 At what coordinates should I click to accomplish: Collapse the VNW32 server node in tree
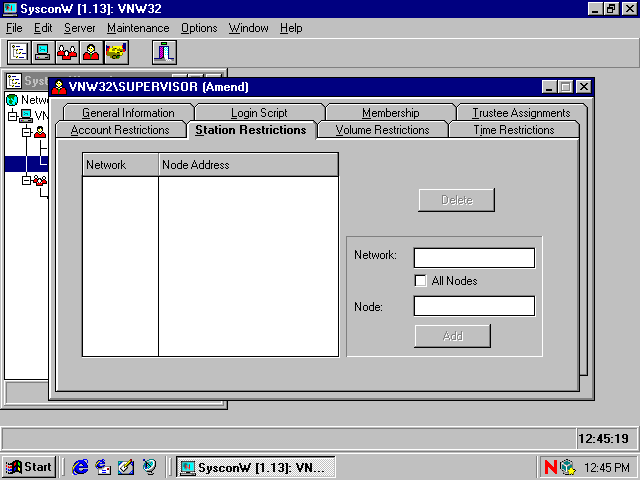tap(13, 116)
